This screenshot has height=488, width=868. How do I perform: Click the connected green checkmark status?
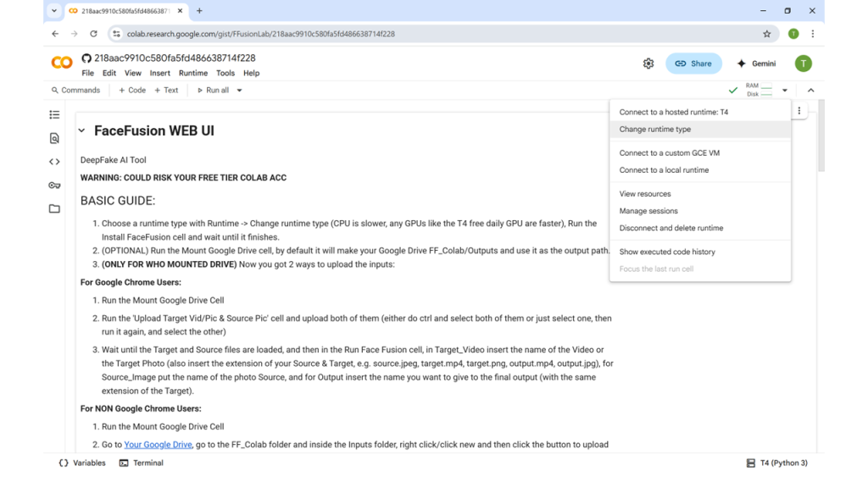click(733, 90)
